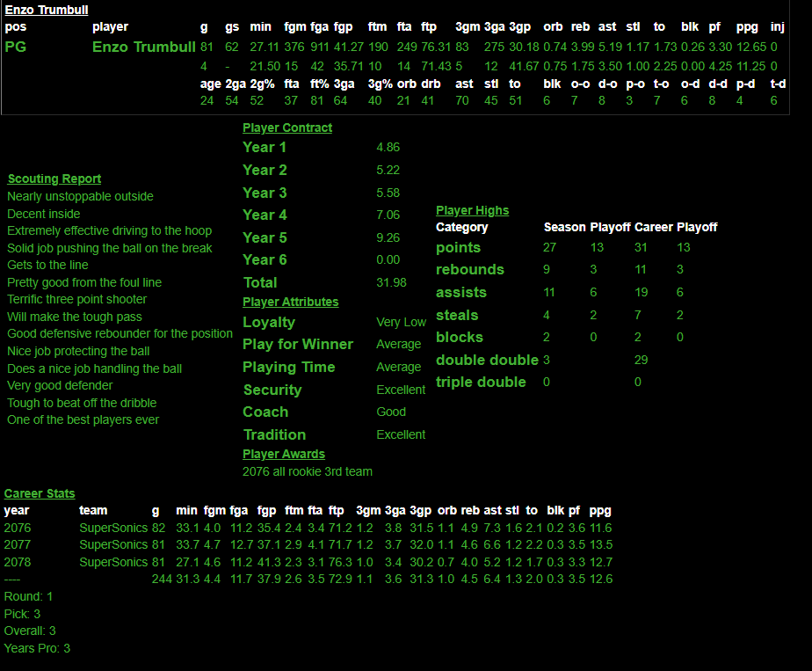The width and height of the screenshot is (812, 671).
Task: Select '2076 all rookie 3rd team' award
Action: (307, 471)
